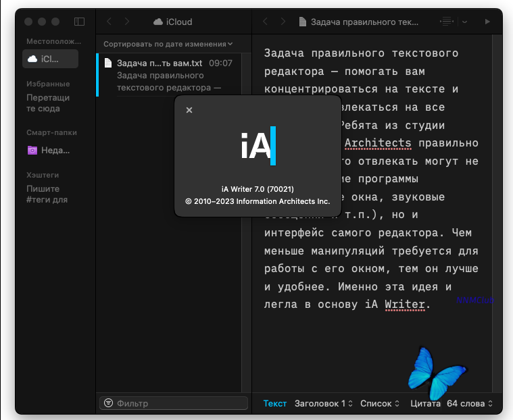Open the purple smart folder Неда...
Screen dimensions: 513x420
point(49,151)
